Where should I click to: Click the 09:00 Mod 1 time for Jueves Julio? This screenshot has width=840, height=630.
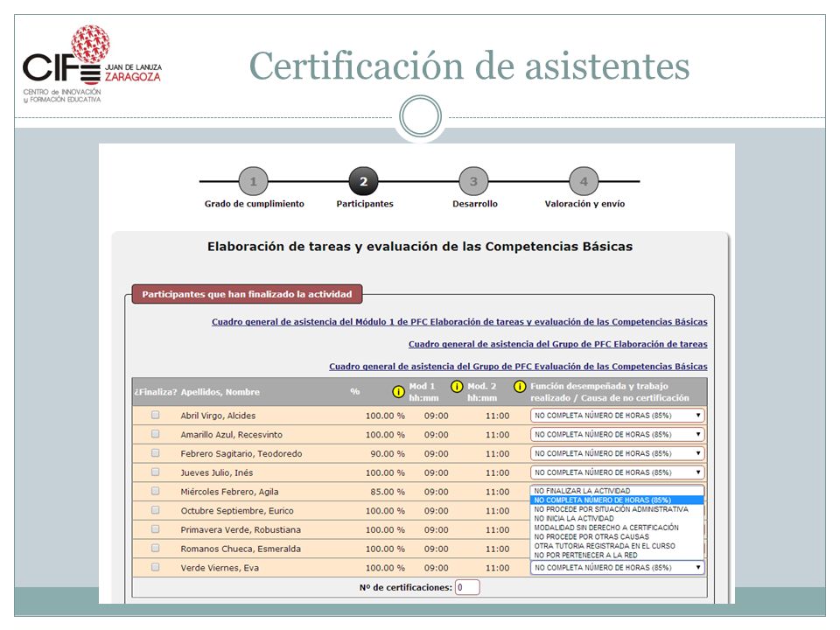click(436, 473)
